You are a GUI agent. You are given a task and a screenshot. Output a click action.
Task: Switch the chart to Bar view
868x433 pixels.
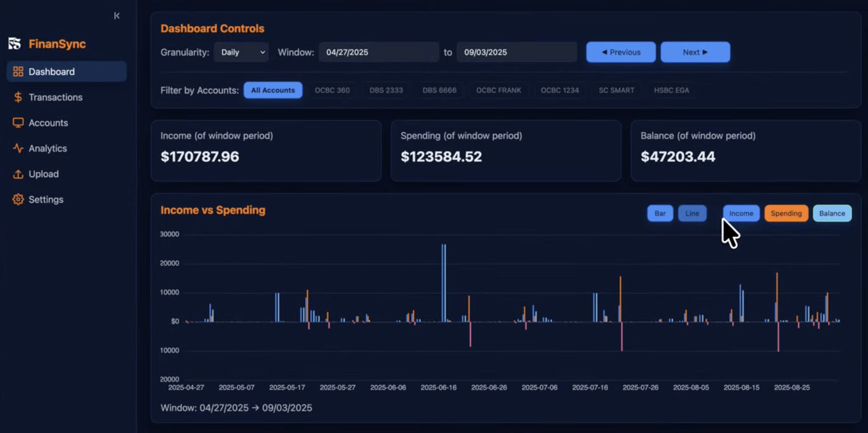click(x=660, y=213)
